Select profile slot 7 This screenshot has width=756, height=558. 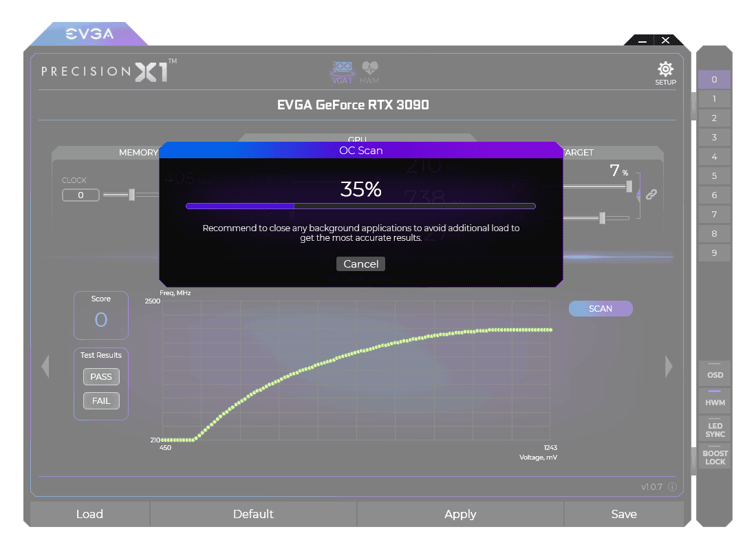pos(714,215)
